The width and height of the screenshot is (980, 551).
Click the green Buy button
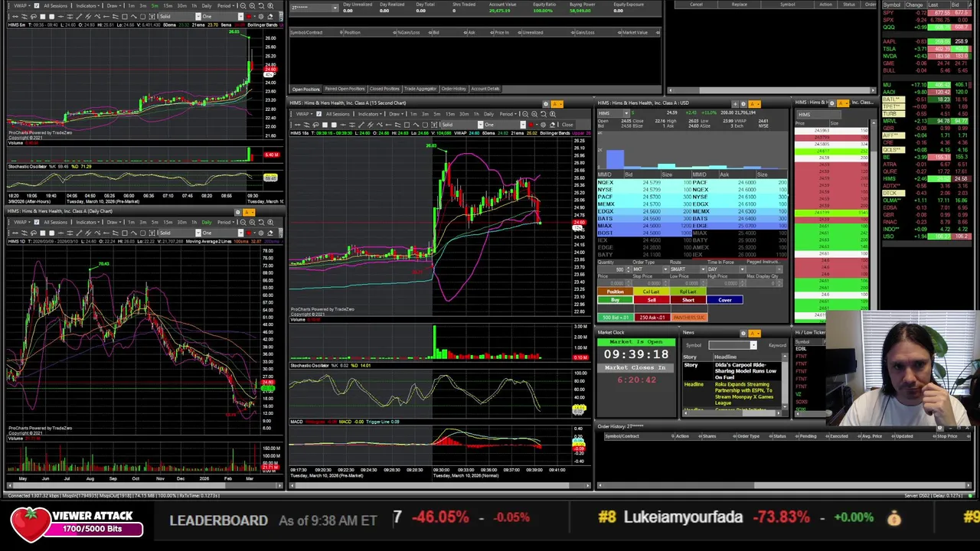point(615,300)
